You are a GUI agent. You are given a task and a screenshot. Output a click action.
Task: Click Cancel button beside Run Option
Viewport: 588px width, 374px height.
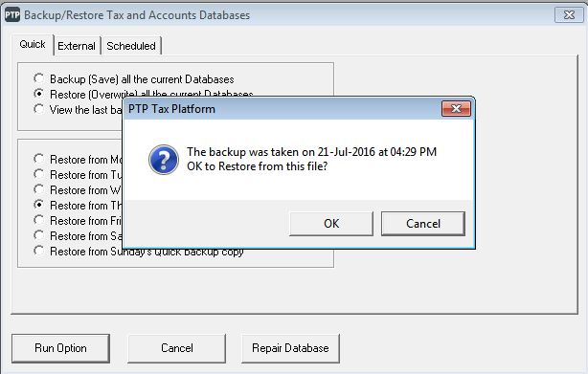coord(176,348)
